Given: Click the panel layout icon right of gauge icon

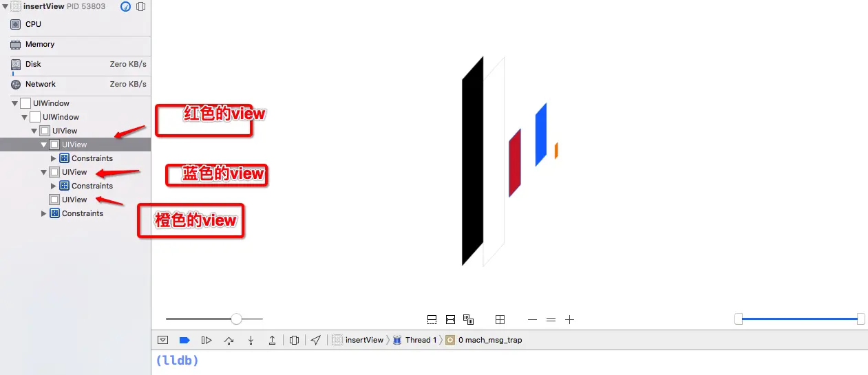Looking at the screenshot, I should (140, 6).
